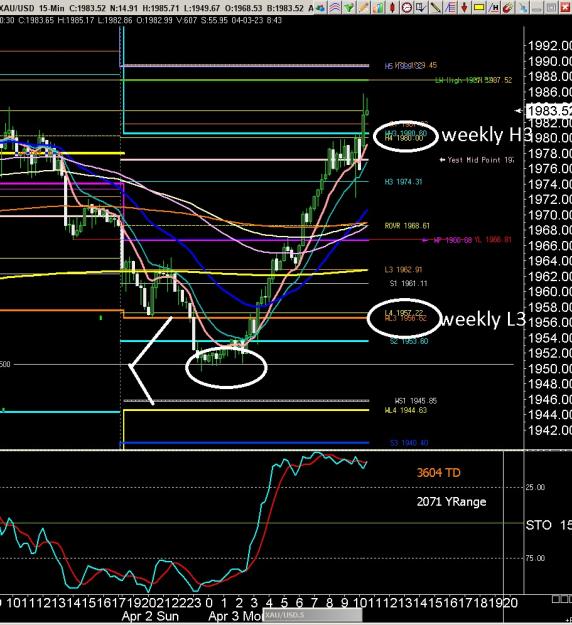Image resolution: width=572 pixels, height=625 pixels.
Task: Click the weekly L3 level label
Action: (483, 319)
